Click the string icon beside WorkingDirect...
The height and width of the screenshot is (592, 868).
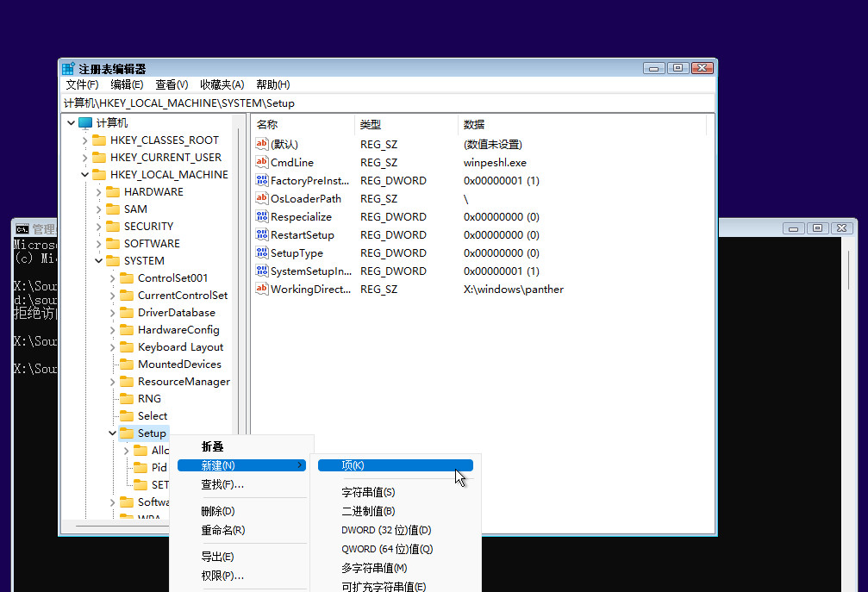point(262,289)
